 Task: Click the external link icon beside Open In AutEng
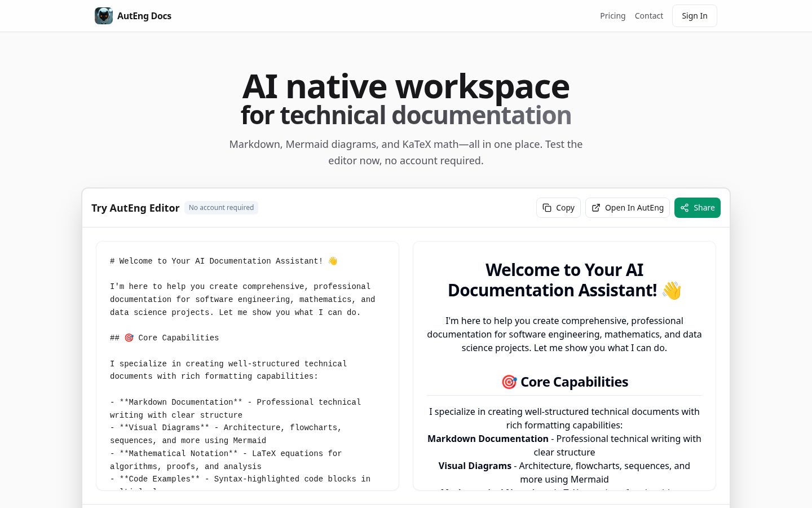coord(596,208)
